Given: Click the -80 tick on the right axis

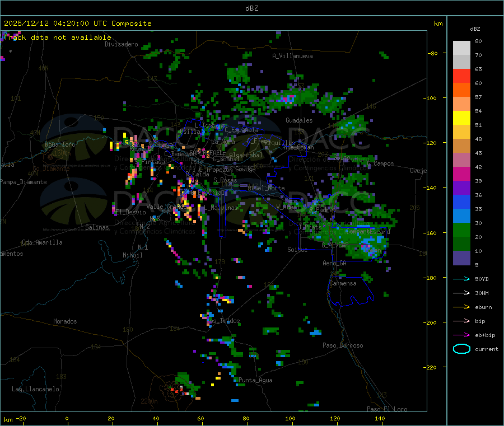Looking at the screenshot, I should pyautogui.click(x=433, y=53).
